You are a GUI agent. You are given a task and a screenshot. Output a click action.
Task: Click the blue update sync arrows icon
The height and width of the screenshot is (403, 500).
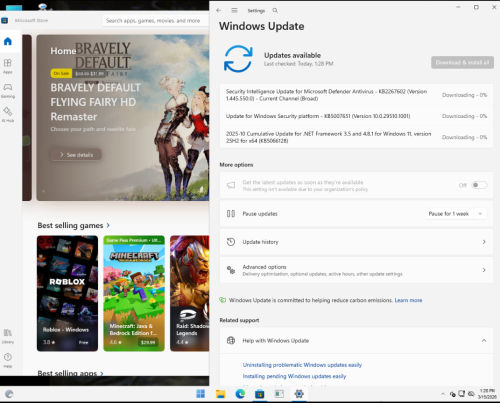click(238, 59)
